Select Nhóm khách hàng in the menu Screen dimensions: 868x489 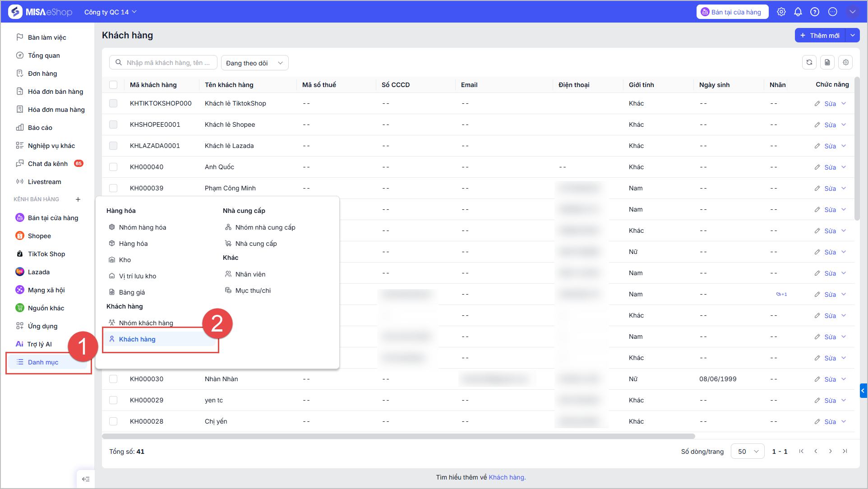[146, 323]
